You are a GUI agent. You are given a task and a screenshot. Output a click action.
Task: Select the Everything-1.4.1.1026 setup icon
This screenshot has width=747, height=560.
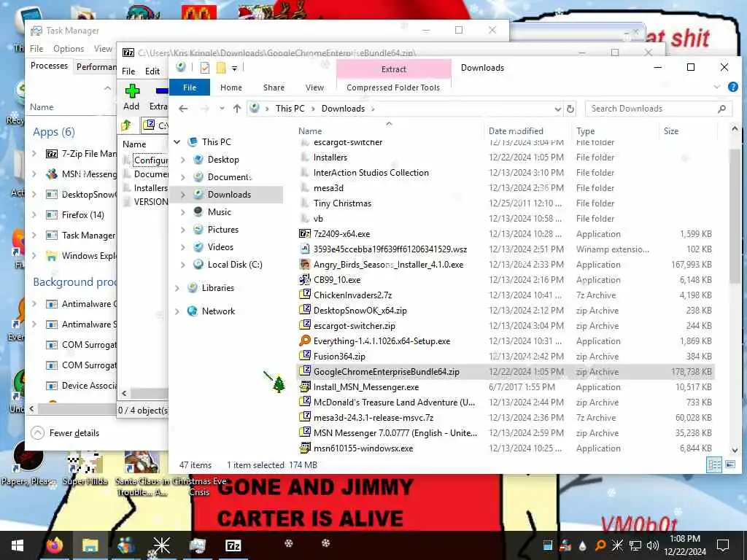pyautogui.click(x=304, y=341)
